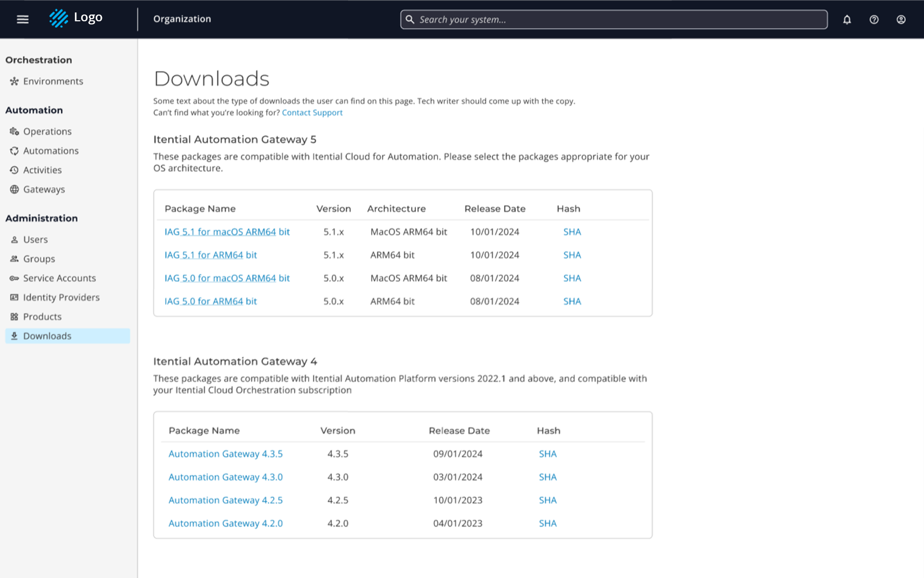Screen dimensions: 924x578
Task: Open SHA for IAG 5.1 for ARM64 bit
Action: tap(572, 255)
